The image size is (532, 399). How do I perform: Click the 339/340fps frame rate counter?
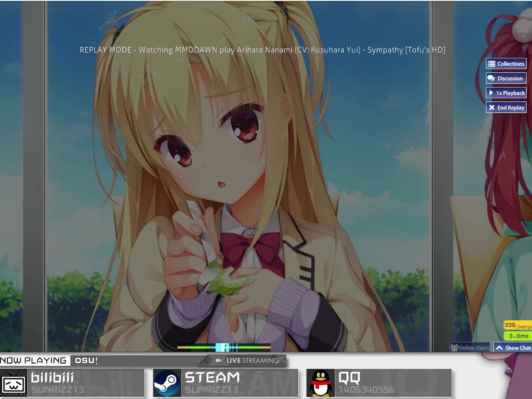click(518, 325)
